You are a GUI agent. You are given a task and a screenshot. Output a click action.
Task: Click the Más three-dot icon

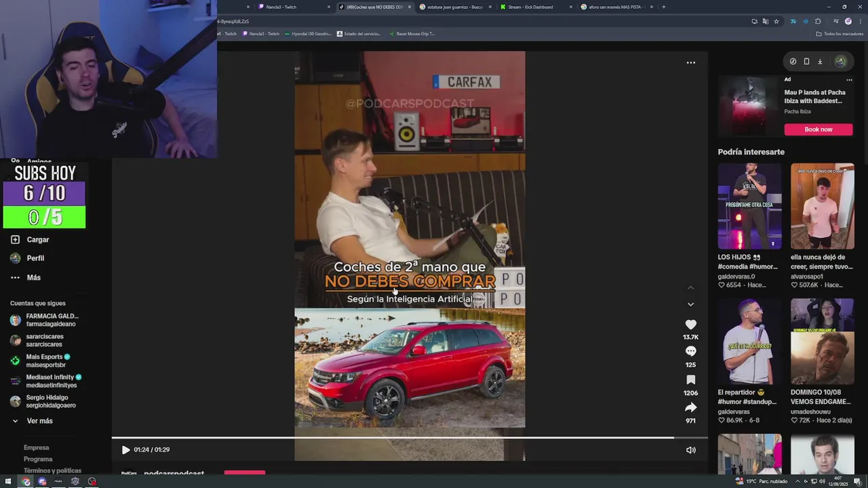pyautogui.click(x=15, y=277)
